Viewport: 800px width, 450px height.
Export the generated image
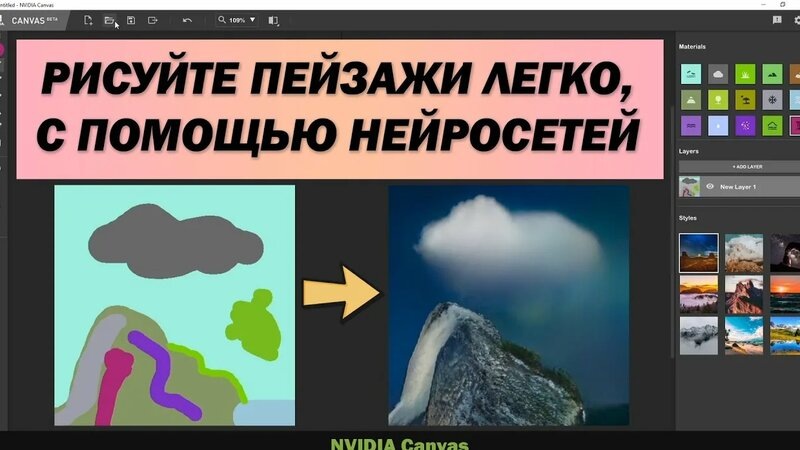[x=152, y=20]
